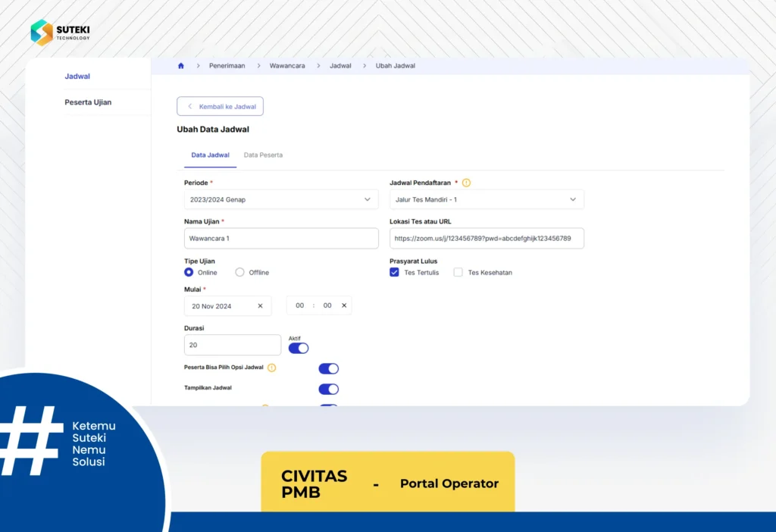Image resolution: width=776 pixels, height=532 pixels.
Task: Toggle the Tampilkan Jadwal switch
Action: (329, 390)
